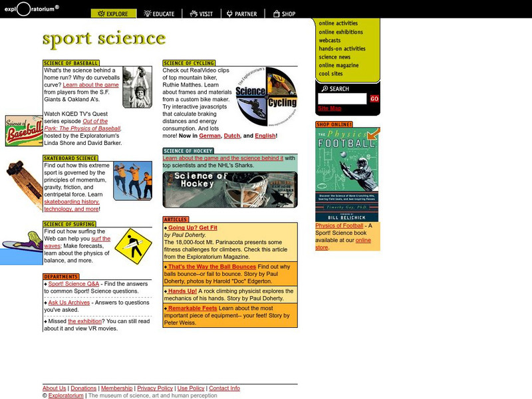Image resolution: width=532 pixels, height=399 pixels.
Task: Open the German cycling version
Action: (209, 136)
